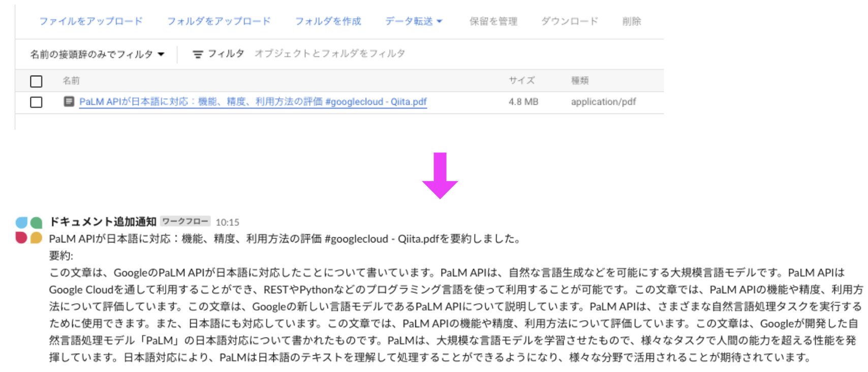Click 保留を管理 button
This screenshot has height=372, width=868.
point(493,21)
